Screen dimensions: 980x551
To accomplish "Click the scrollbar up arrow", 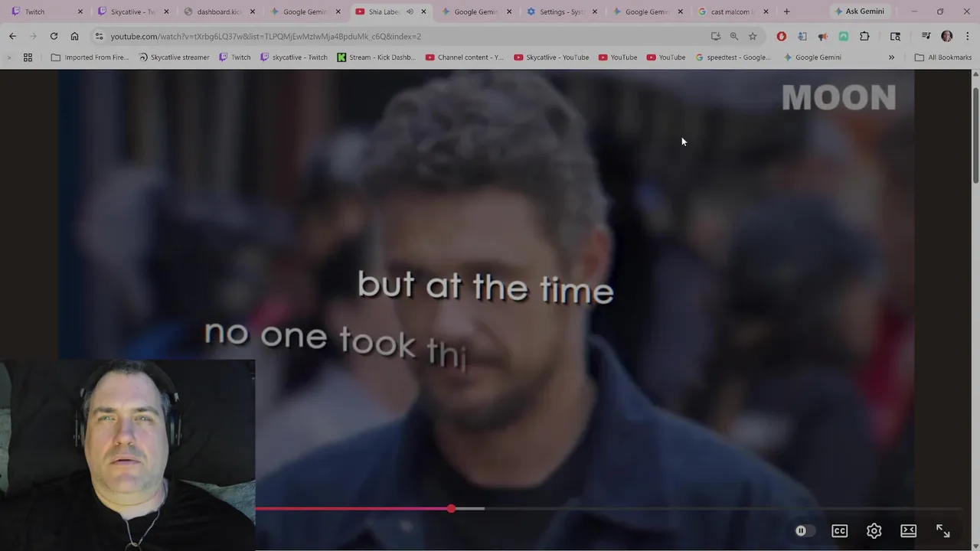I will coord(975,74).
